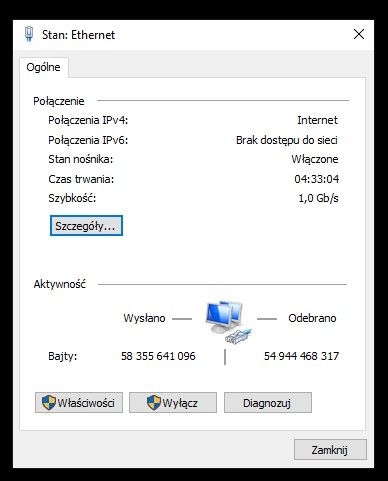
Task: Click the sent bytes value 58 355 641 096
Action: pos(158,356)
